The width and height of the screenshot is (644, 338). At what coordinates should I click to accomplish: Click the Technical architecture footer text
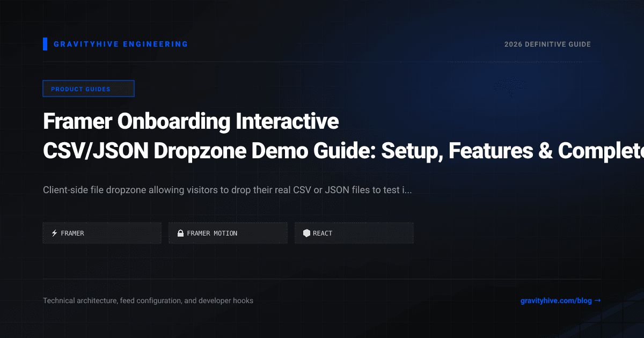[x=148, y=300]
